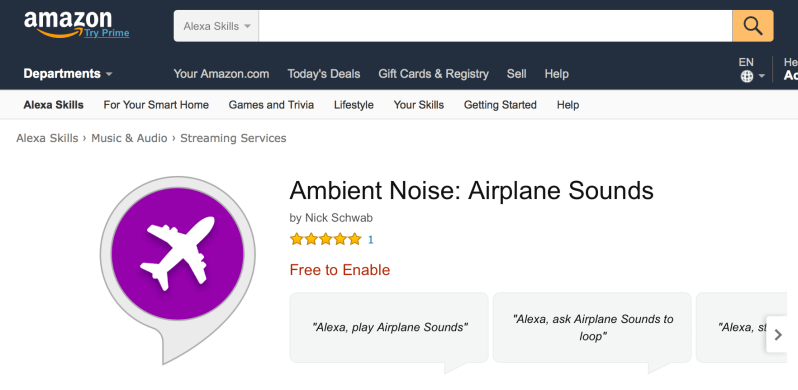Select For Your Smart Home tab
This screenshot has height=390, width=798.
pos(156,105)
